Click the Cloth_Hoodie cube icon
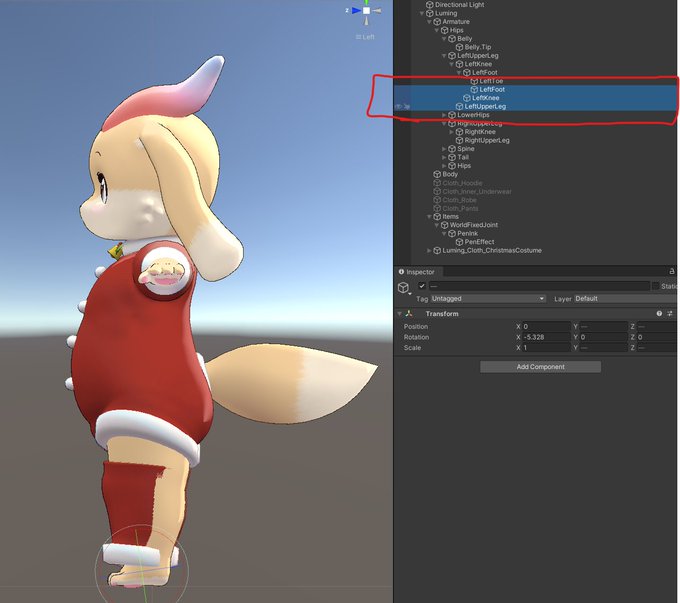Image resolution: width=680 pixels, height=603 pixels. (x=437, y=183)
